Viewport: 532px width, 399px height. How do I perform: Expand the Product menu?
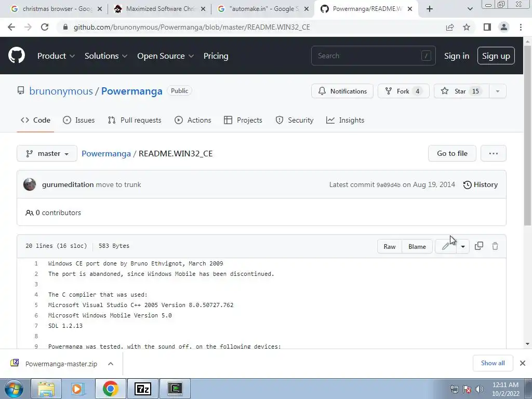pos(56,56)
